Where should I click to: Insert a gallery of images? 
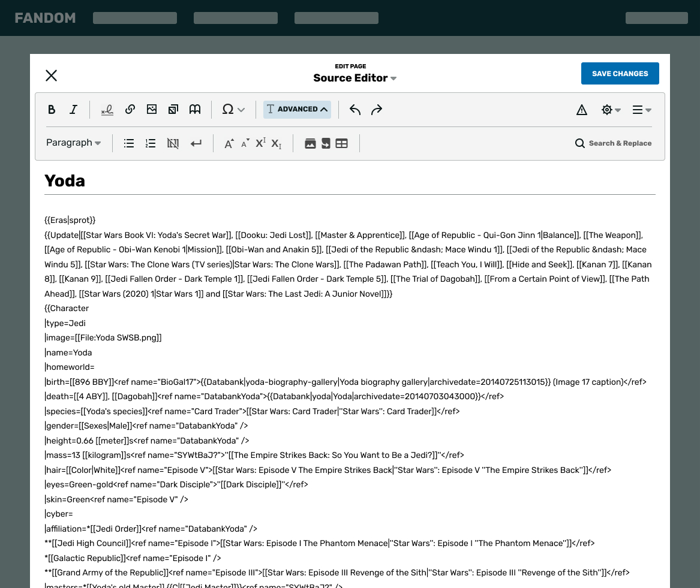[173, 109]
